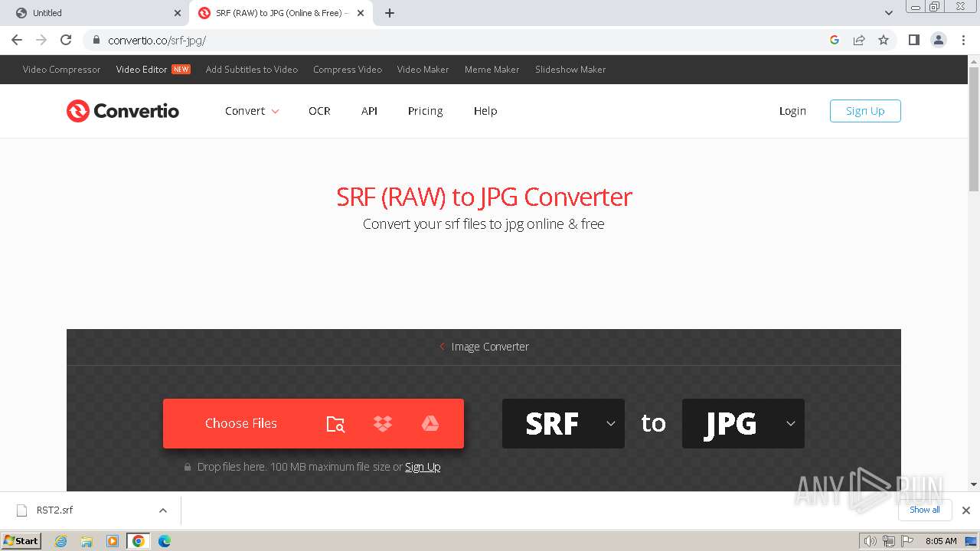This screenshot has width=980, height=551.
Task: Open File Explorer from taskbar
Action: click(87, 541)
